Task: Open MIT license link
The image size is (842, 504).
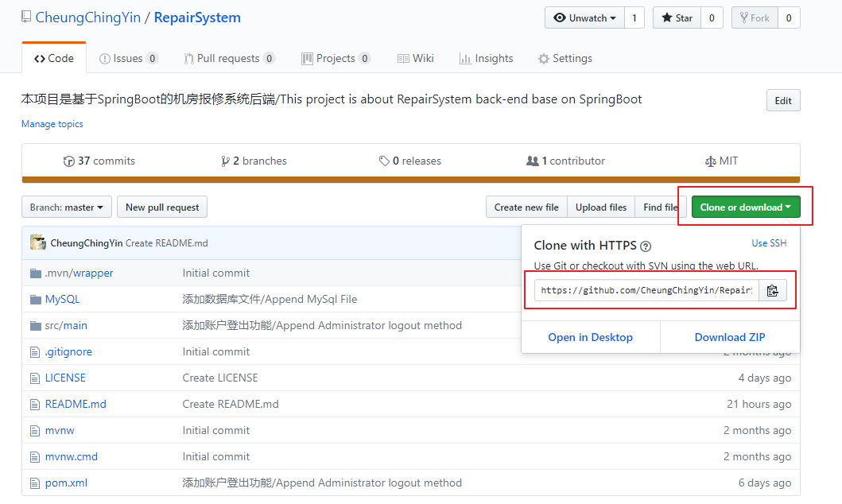Action: click(x=721, y=161)
